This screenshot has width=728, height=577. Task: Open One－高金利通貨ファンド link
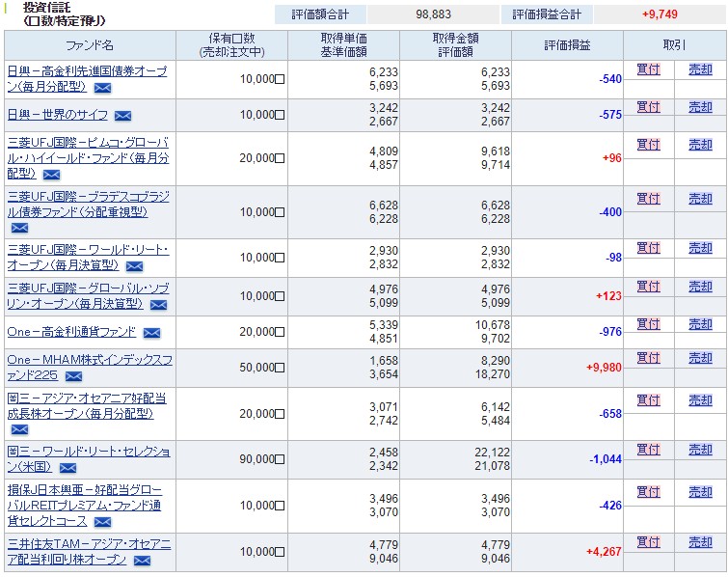pyautogui.click(x=71, y=332)
